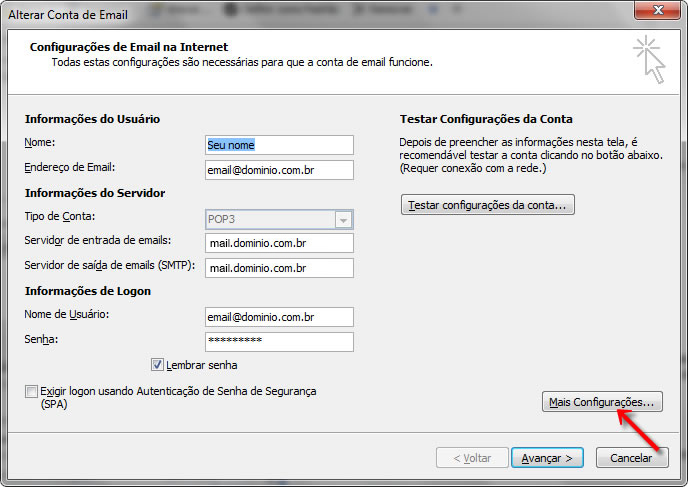This screenshot has width=688, height=487.
Task: Click into the Senha password field
Action: pos(279,342)
